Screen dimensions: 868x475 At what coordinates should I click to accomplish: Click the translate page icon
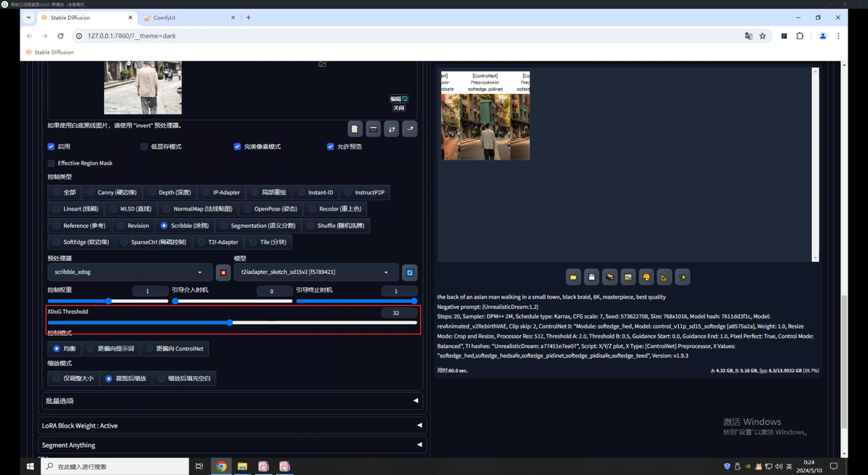749,36
